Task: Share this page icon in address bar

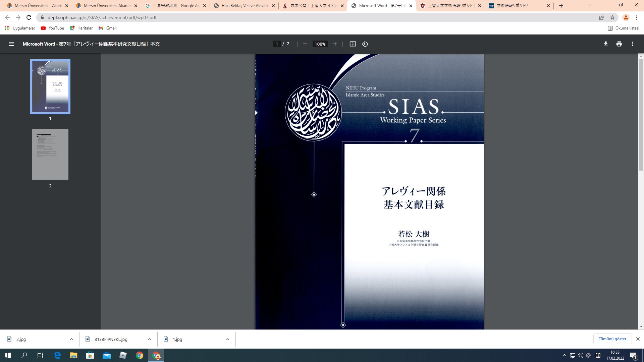Action: (x=602, y=17)
